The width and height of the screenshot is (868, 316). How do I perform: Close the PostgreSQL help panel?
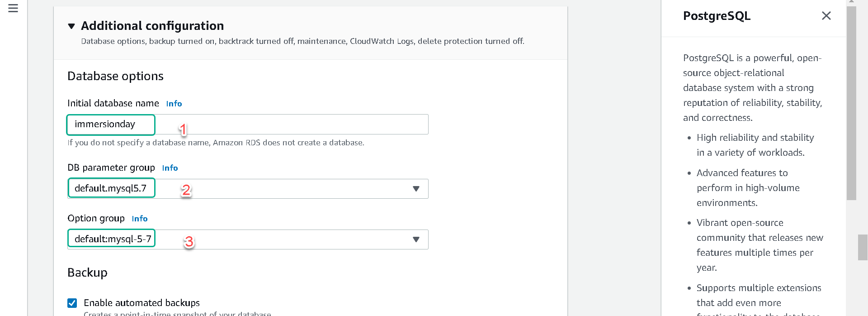coord(826,16)
